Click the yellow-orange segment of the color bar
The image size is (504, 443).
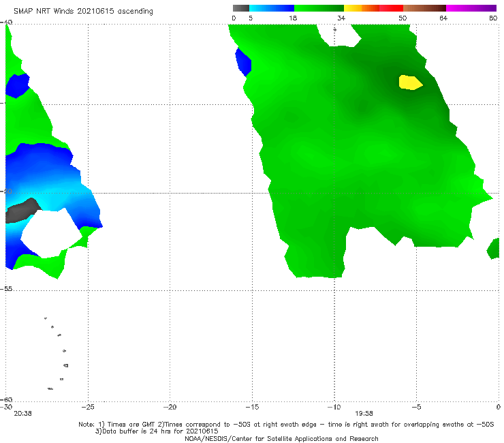point(362,8)
